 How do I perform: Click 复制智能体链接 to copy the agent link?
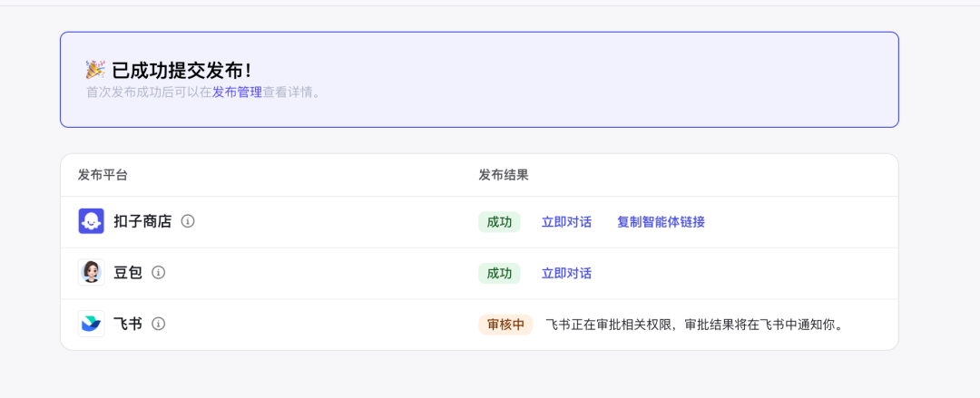661,222
